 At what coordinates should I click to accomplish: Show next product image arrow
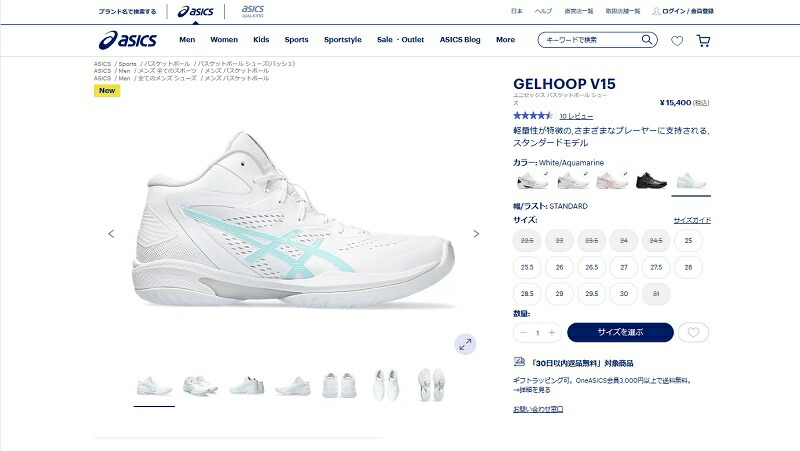point(476,234)
